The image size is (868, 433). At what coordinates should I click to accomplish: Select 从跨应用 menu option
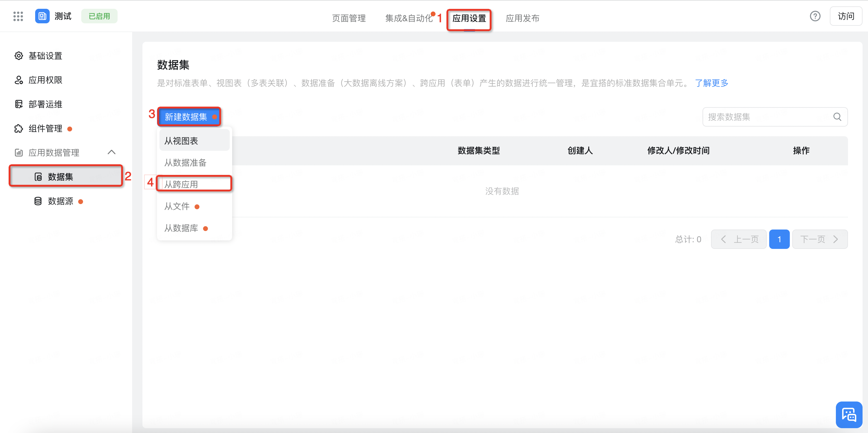pyautogui.click(x=195, y=184)
